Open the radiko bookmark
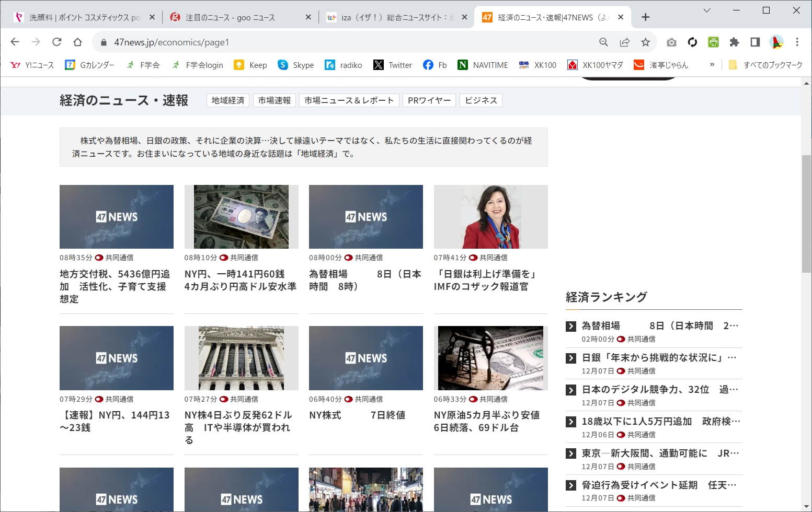The width and height of the screenshot is (812, 512). (x=344, y=65)
